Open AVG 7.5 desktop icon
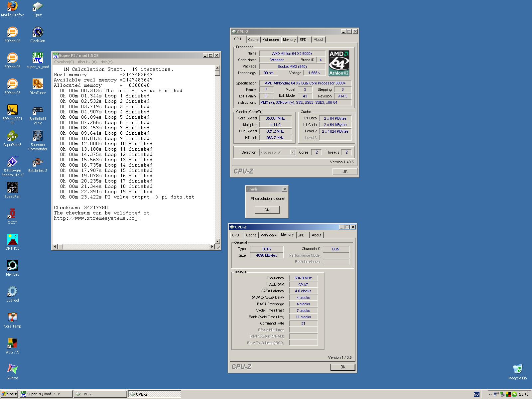The width and height of the screenshot is (532, 399). click(12, 346)
